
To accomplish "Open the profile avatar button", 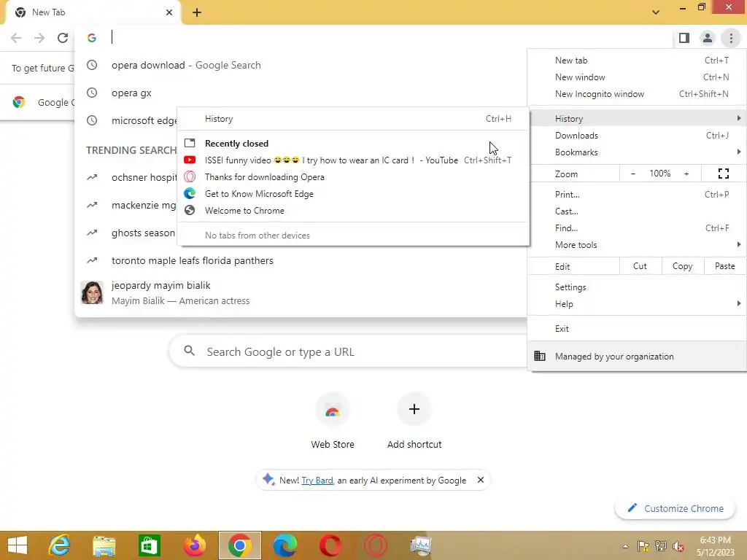I will [708, 38].
